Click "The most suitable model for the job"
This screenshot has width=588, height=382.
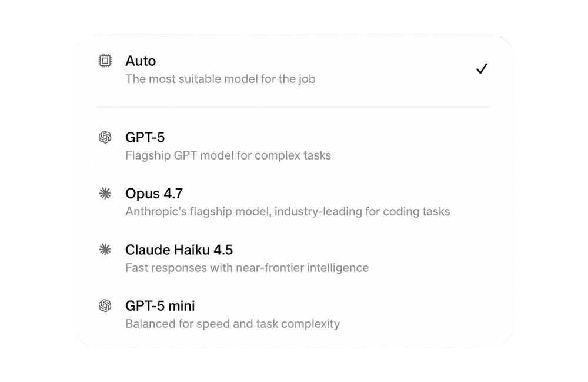[x=220, y=79]
